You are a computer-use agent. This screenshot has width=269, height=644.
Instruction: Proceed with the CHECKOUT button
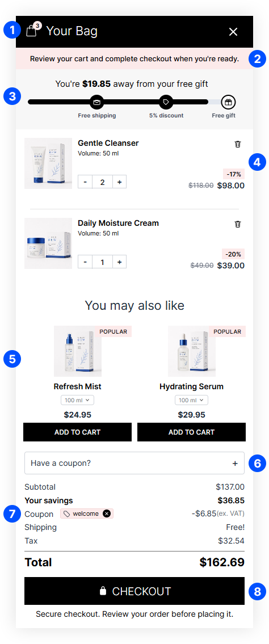[134, 591]
